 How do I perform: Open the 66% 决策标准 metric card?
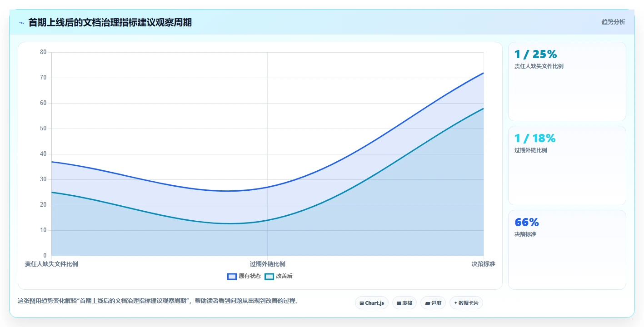point(567,250)
